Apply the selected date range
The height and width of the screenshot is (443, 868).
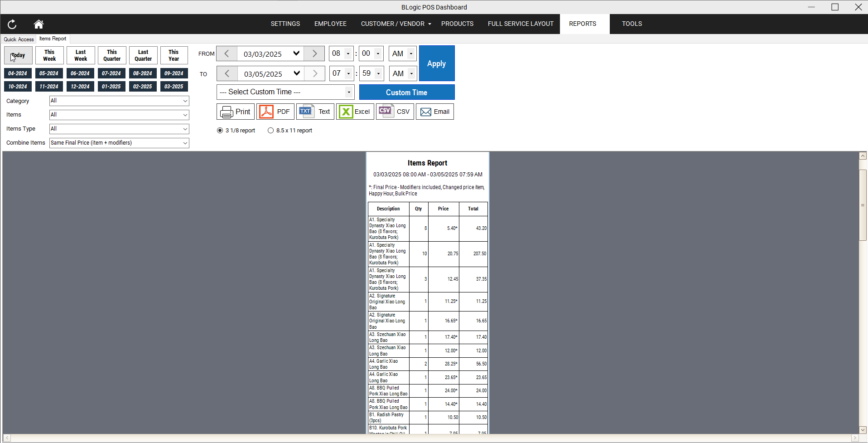436,63
